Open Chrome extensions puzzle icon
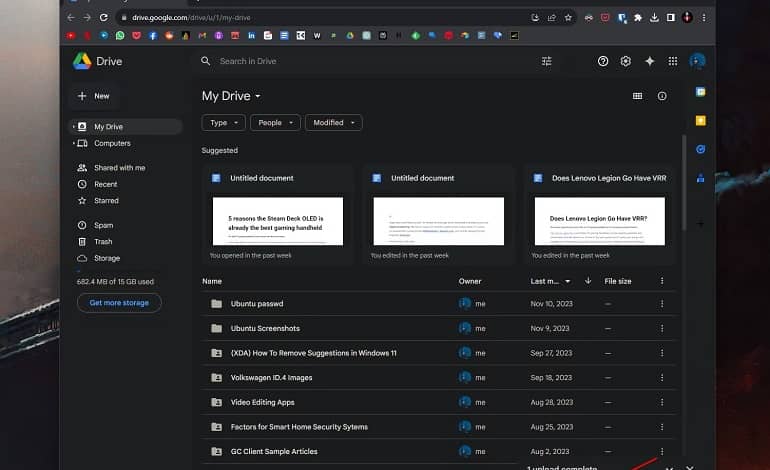Viewport: 770px width, 470px height. (638, 18)
